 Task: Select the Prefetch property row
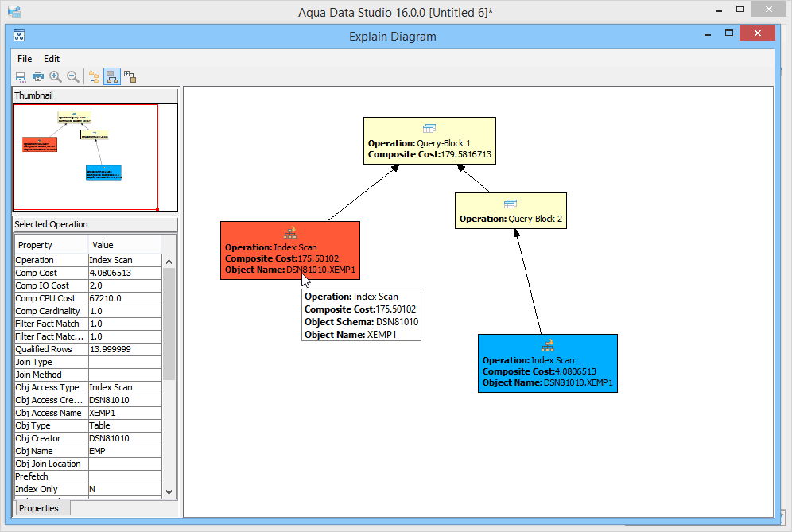point(88,476)
